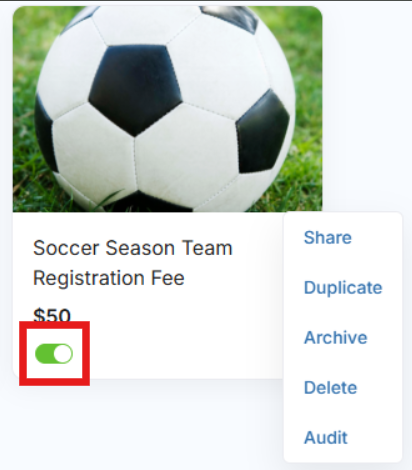Switch off the product active toggle
The width and height of the screenshot is (412, 470).
coord(54,354)
